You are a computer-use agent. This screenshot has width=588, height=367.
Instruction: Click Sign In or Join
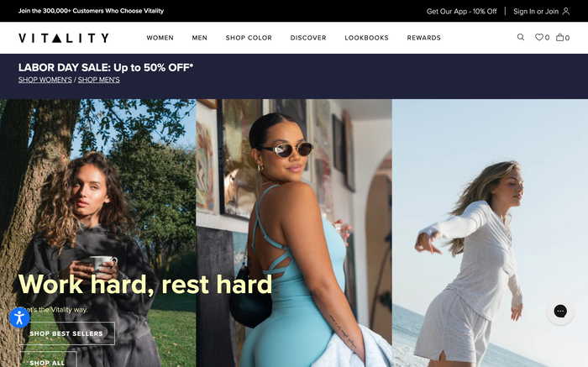(536, 11)
